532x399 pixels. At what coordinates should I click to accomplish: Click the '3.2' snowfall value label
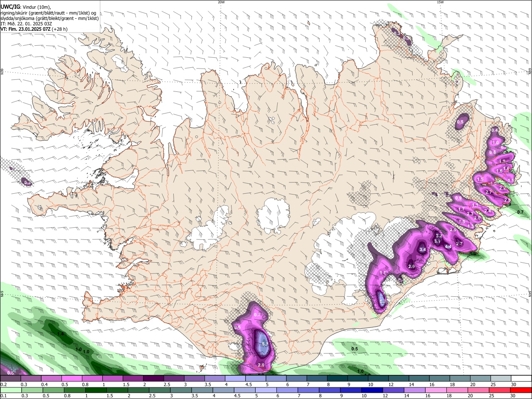[438, 236]
